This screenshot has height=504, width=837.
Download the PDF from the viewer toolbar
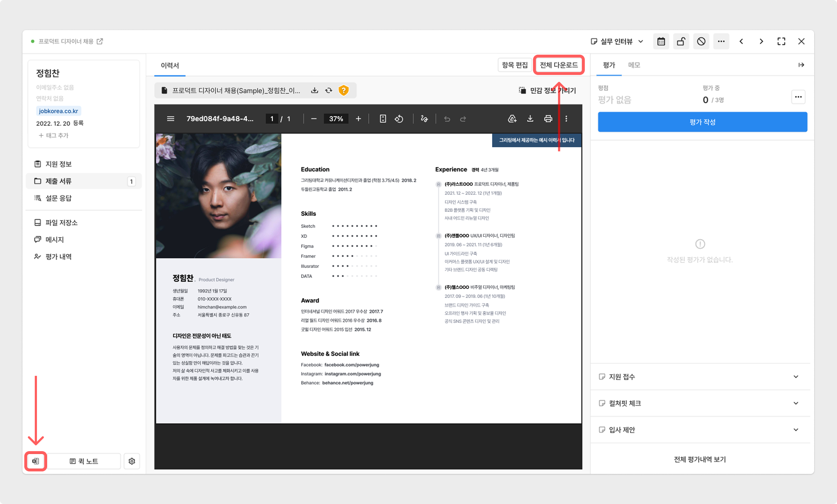click(530, 119)
